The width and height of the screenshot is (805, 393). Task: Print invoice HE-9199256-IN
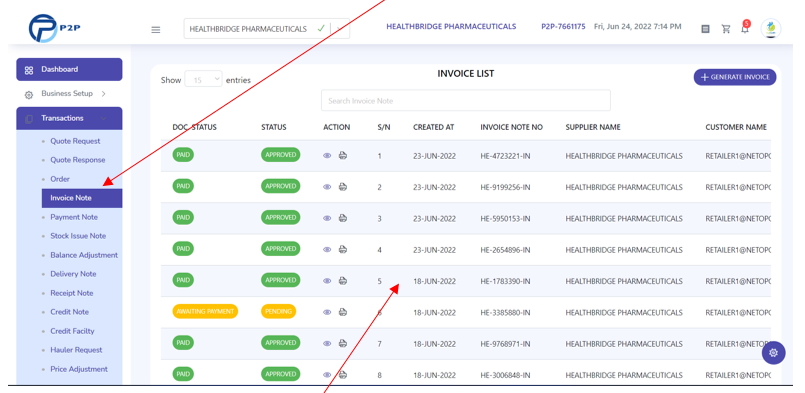tap(343, 186)
